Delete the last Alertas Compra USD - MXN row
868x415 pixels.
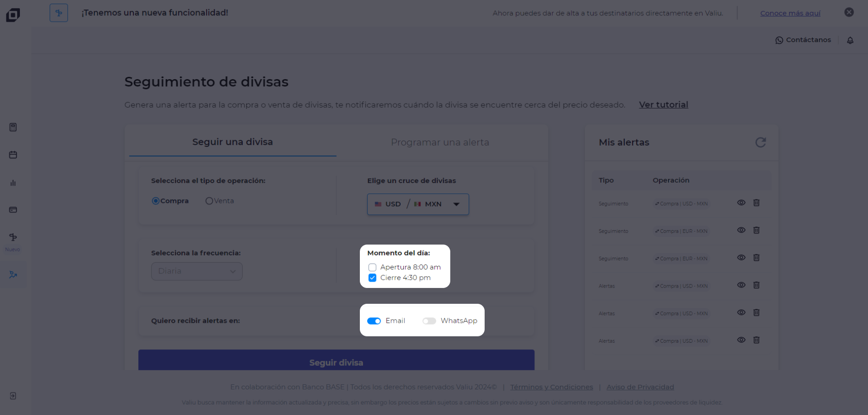[x=756, y=340]
